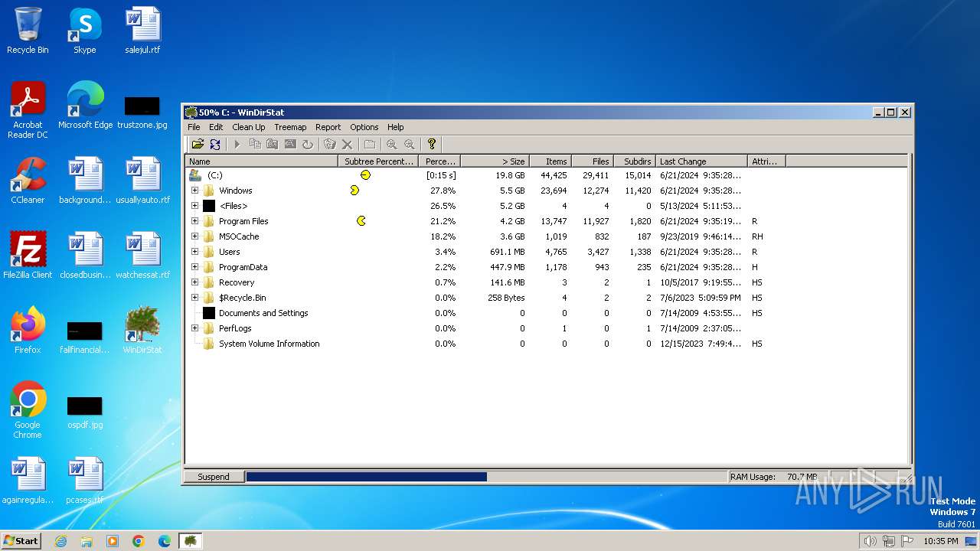
Task: Expand the MSOCache folder node
Action: pyautogui.click(x=194, y=236)
